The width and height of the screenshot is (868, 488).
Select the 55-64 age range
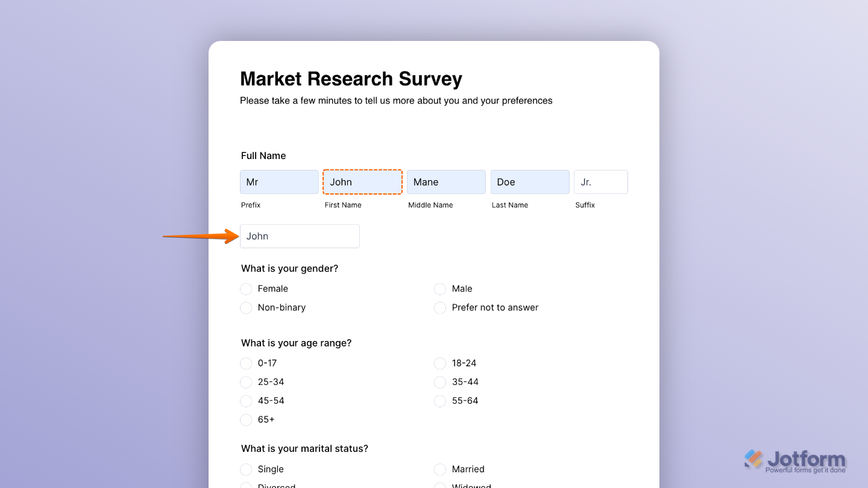pyautogui.click(x=439, y=401)
